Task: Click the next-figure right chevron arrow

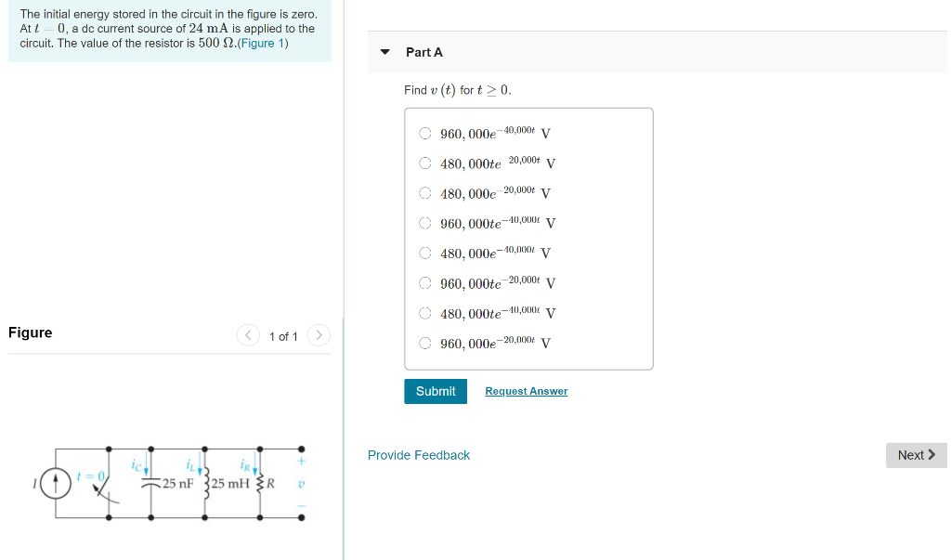Action: click(318, 335)
